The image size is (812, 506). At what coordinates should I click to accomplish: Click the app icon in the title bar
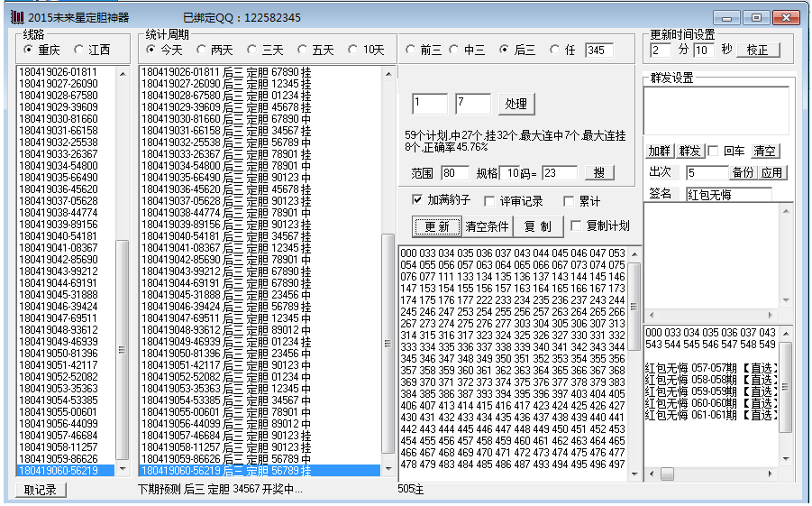pos(16,17)
